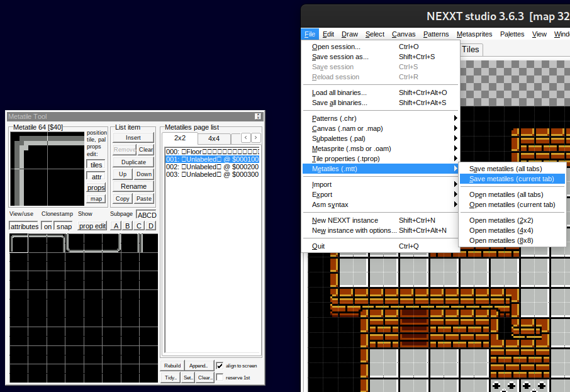The height and width of the screenshot is (392, 570).
Task: Click the Rename button
Action: 133,186
